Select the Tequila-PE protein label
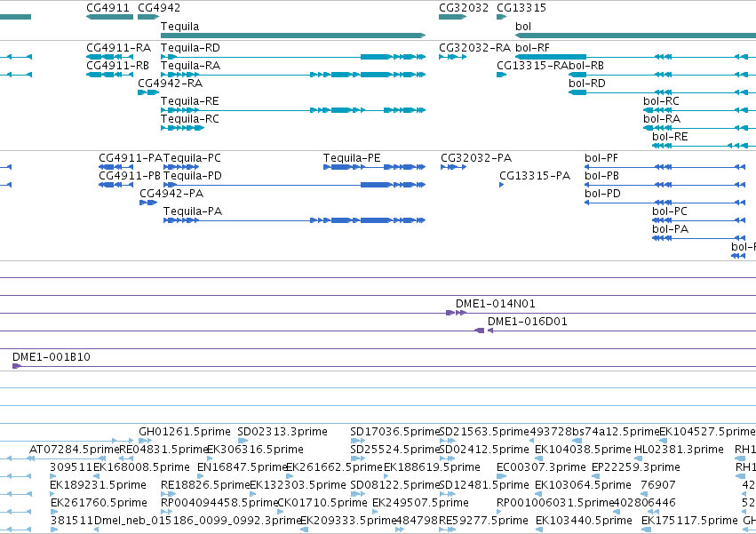Screen dimensions: 756x534 [352, 158]
